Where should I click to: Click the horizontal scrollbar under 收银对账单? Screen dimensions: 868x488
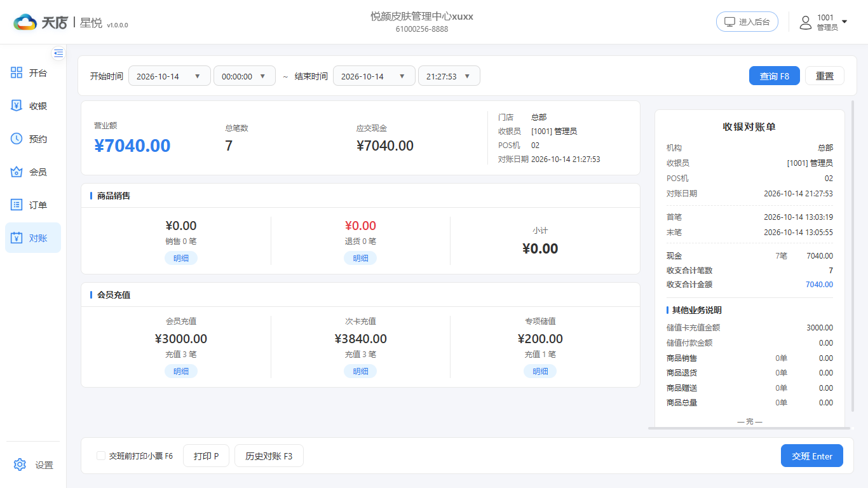750,428
